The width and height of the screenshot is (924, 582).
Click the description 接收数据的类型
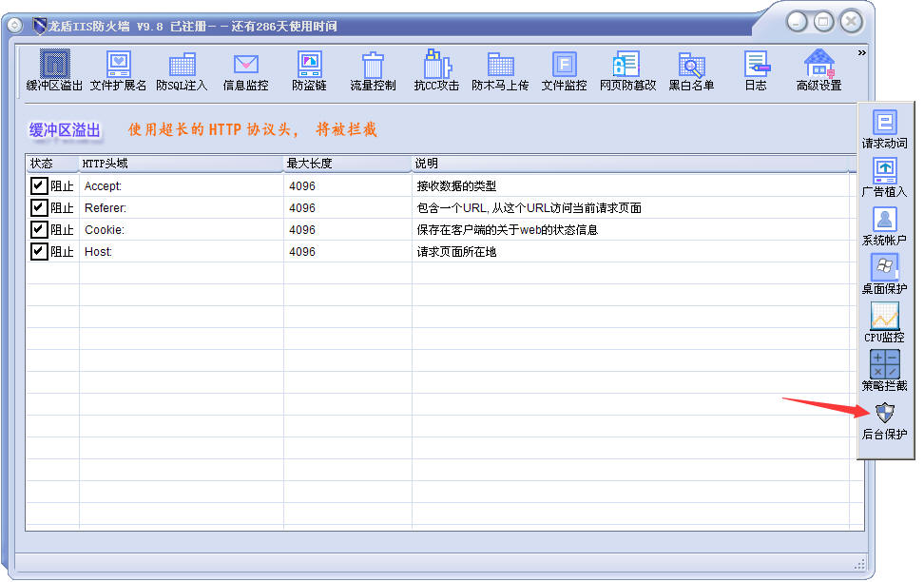point(456,186)
